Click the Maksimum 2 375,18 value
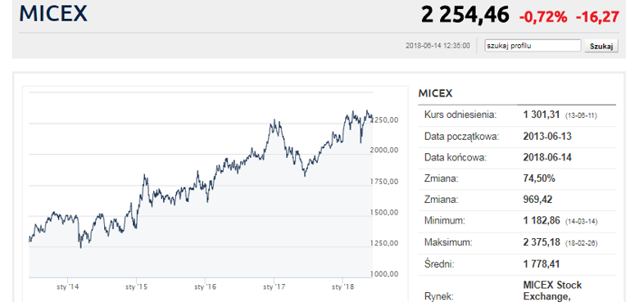 542,242
